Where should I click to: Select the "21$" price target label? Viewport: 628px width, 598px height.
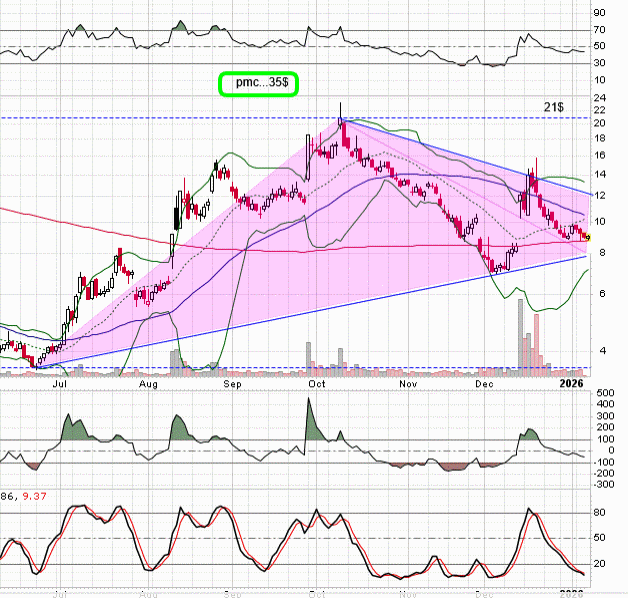click(x=553, y=106)
